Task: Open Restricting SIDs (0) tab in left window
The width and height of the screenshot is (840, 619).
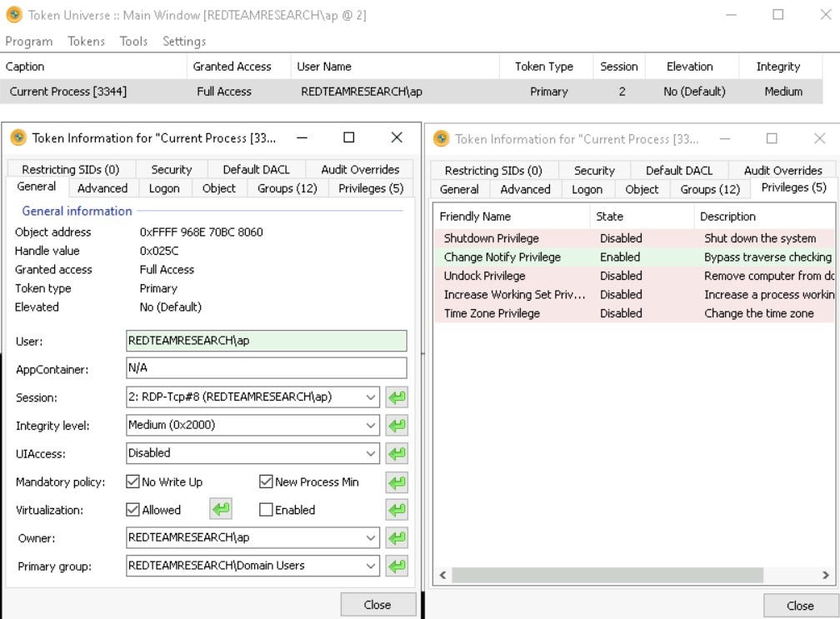Action: click(x=70, y=170)
